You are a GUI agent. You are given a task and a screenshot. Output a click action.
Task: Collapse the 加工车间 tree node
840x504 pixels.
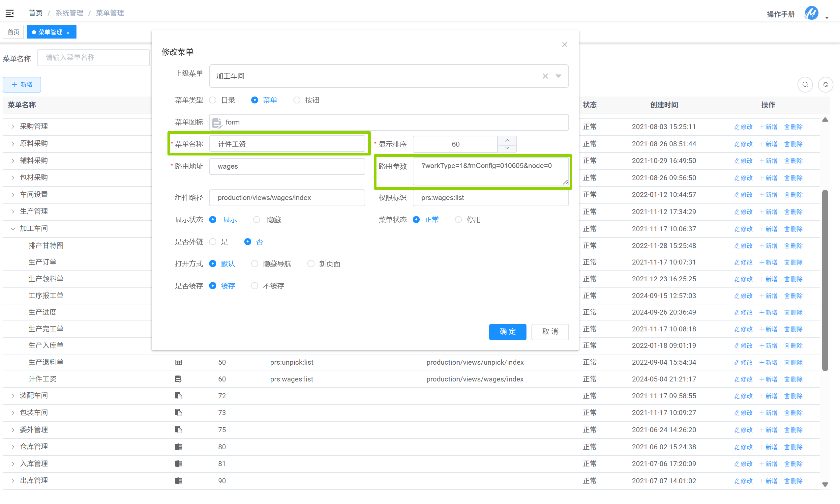point(13,229)
